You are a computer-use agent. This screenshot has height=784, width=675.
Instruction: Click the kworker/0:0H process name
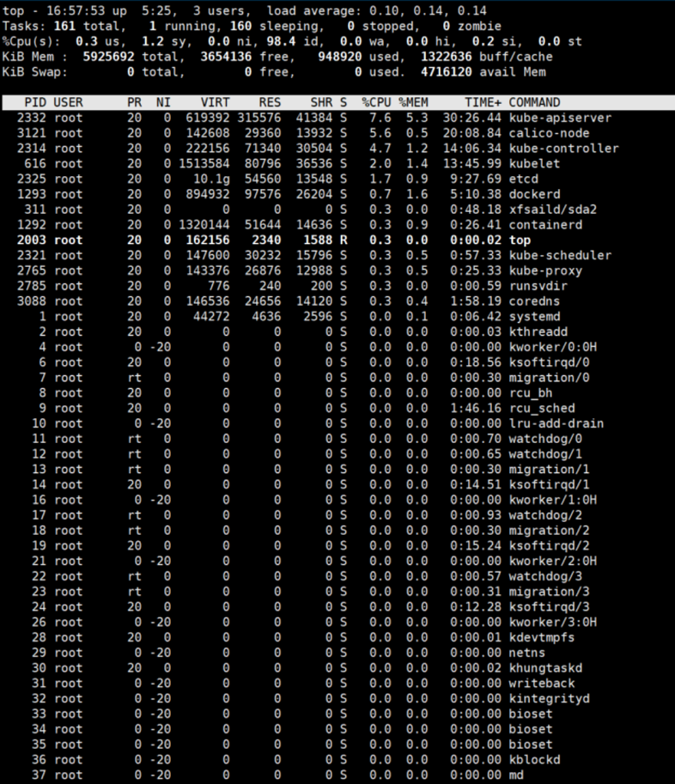pyautogui.click(x=552, y=347)
